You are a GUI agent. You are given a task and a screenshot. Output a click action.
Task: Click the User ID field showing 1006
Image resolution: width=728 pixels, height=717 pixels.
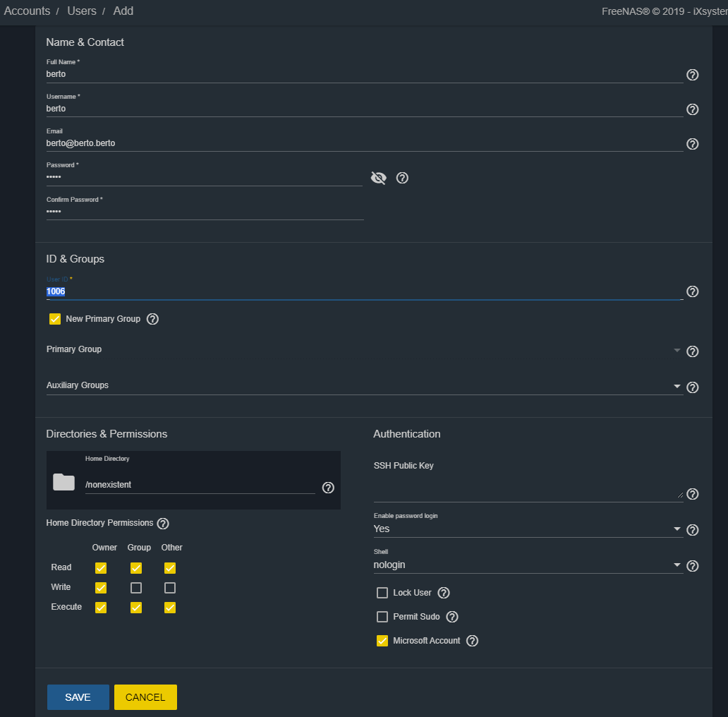[365, 291]
